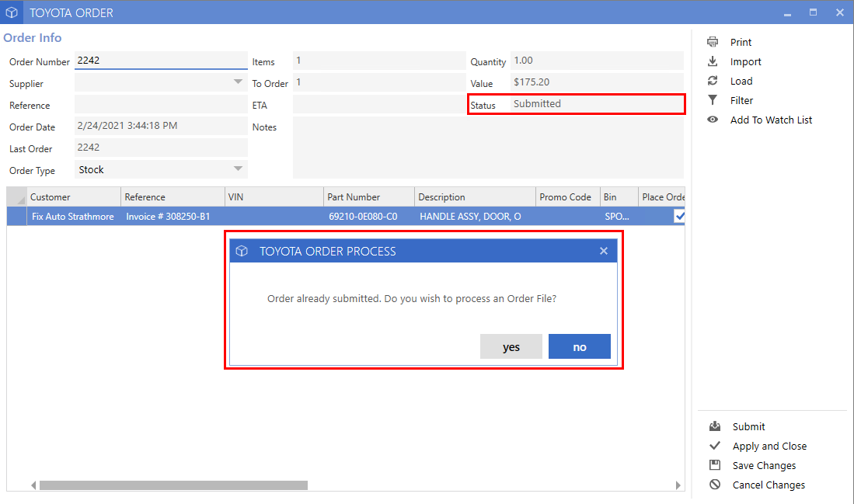
Task: Sort by the VIN column header
Action: (x=274, y=197)
